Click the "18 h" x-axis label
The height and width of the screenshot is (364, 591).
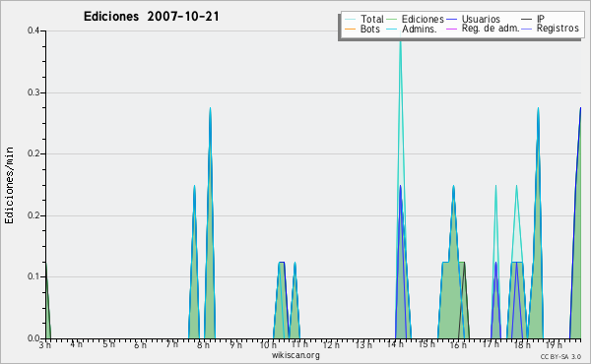point(522,344)
